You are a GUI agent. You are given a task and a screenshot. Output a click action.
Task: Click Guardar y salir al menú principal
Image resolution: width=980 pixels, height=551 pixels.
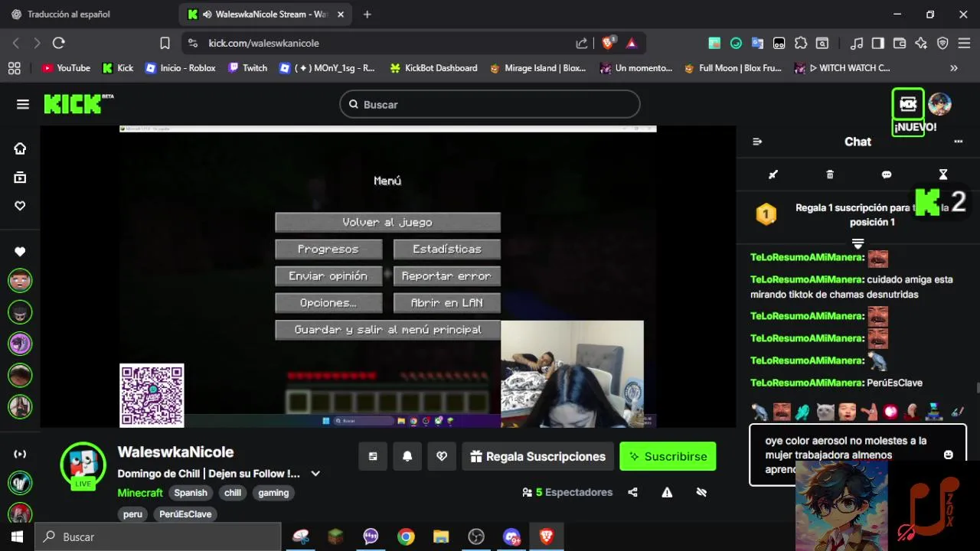pyautogui.click(x=387, y=329)
